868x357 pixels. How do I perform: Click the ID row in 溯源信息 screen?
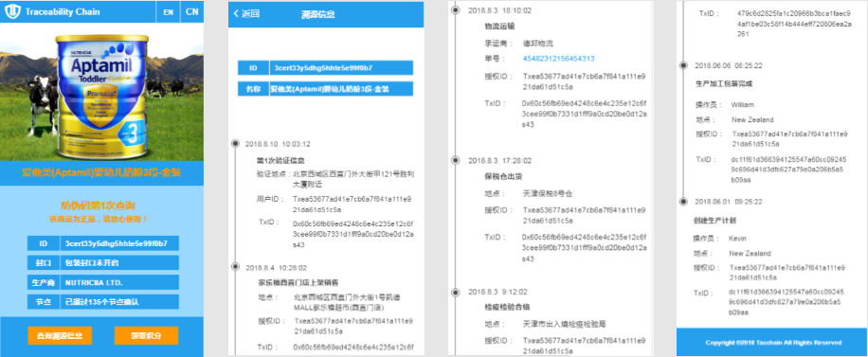tap(326, 68)
